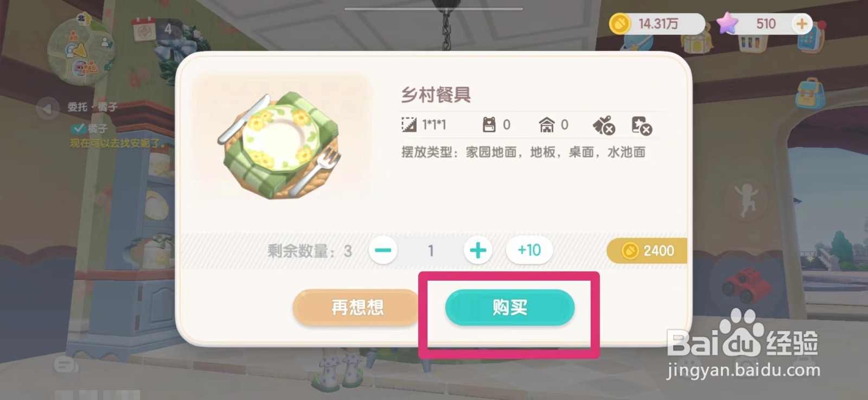Collapse the quest panel arrow
This screenshot has height=400, width=868.
click(47, 109)
